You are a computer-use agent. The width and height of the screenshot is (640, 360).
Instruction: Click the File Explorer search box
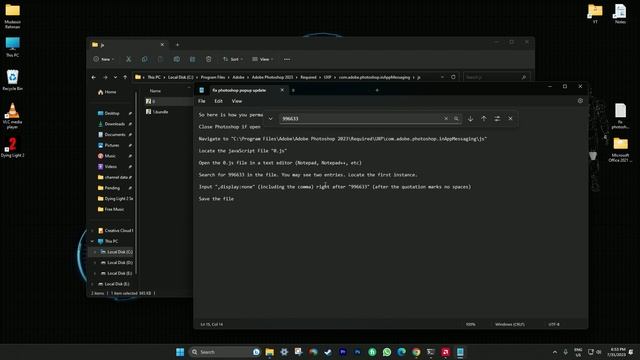tap(497, 77)
